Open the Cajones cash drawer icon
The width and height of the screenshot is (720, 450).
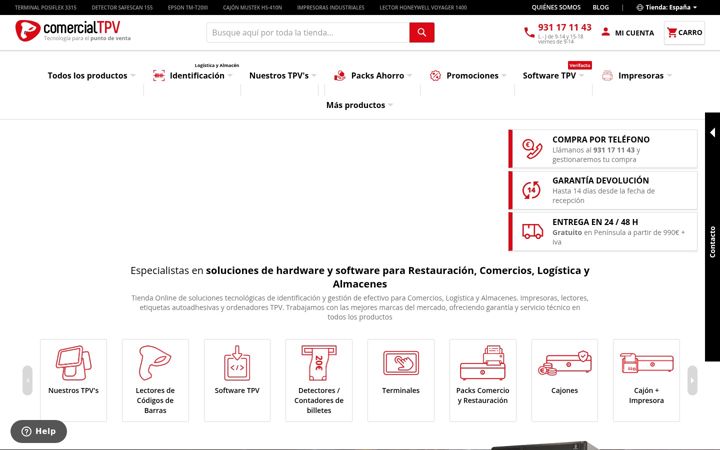pyautogui.click(x=564, y=363)
